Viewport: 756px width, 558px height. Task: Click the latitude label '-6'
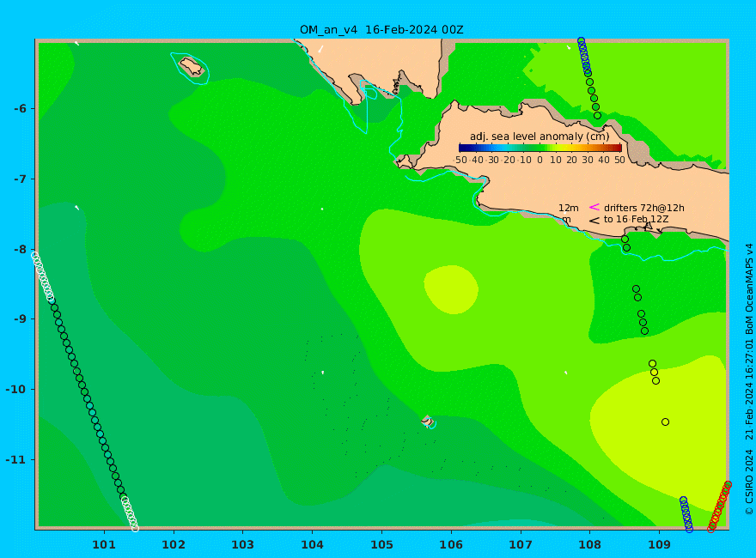[x=20, y=108]
